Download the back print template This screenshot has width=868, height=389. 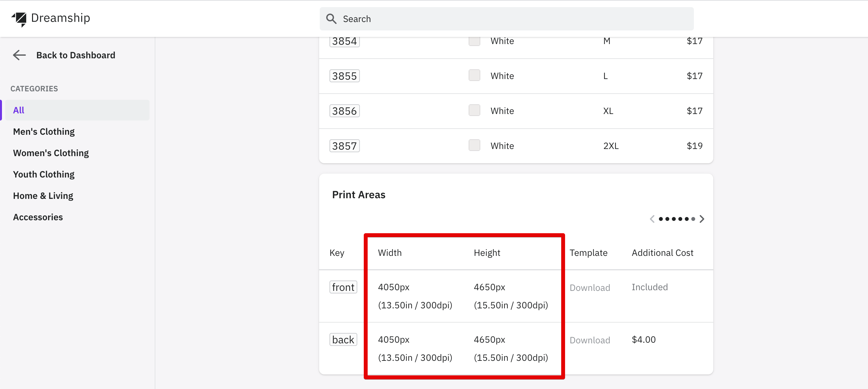(590, 340)
